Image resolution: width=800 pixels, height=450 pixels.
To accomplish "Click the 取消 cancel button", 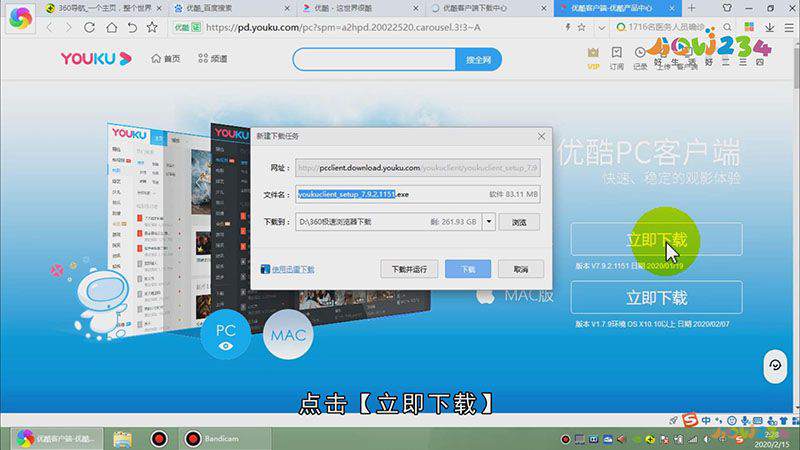I will [x=521, y=269].
